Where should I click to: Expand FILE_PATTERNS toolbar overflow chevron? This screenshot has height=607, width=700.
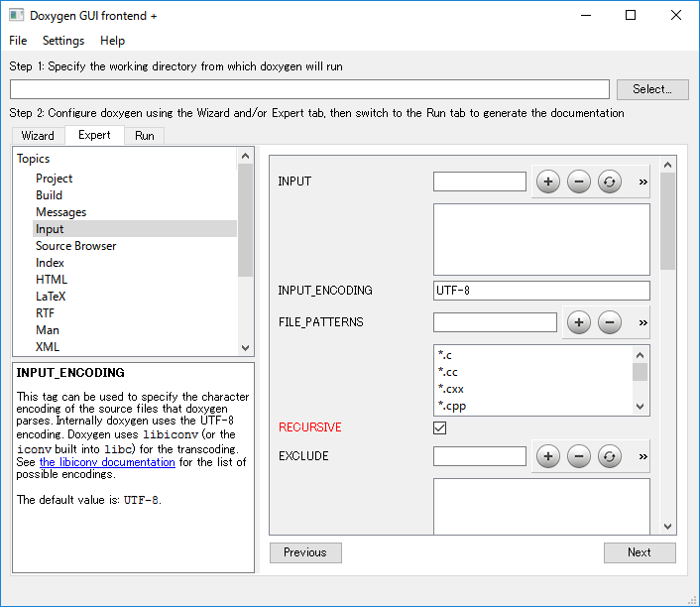(642, 322)
